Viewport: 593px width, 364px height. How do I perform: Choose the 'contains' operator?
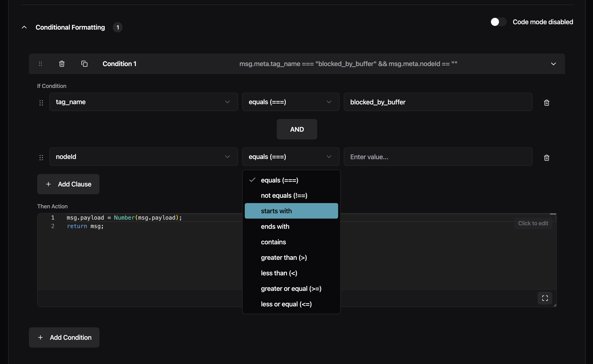291,242
